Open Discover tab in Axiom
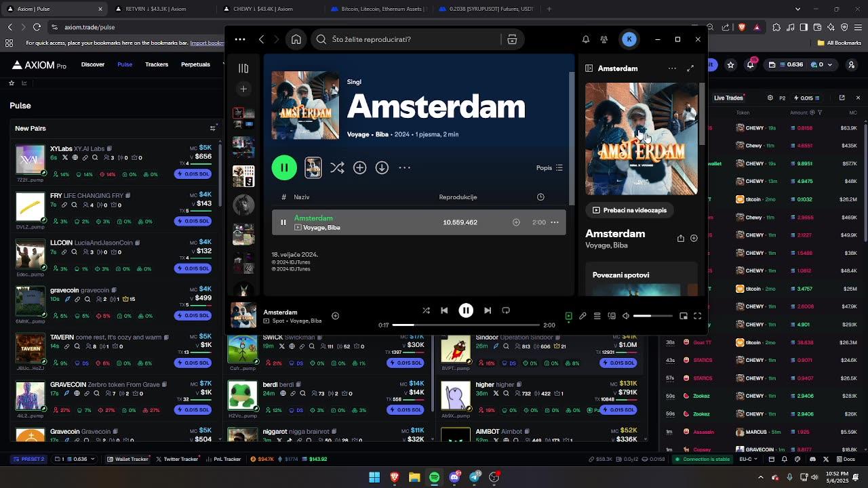The width and height of the screenshot is (868, 488). [x=93, y=64]
